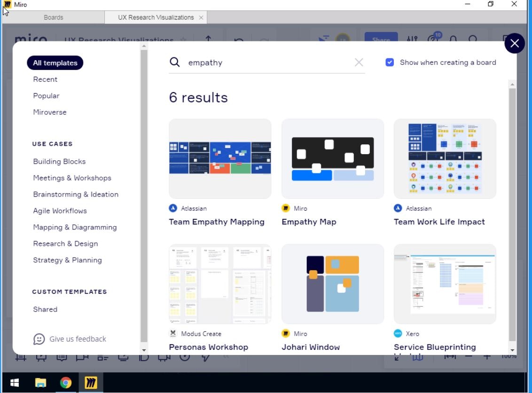Switch to the Boards tab
The image size is (532, 393).
pos(53,17)
